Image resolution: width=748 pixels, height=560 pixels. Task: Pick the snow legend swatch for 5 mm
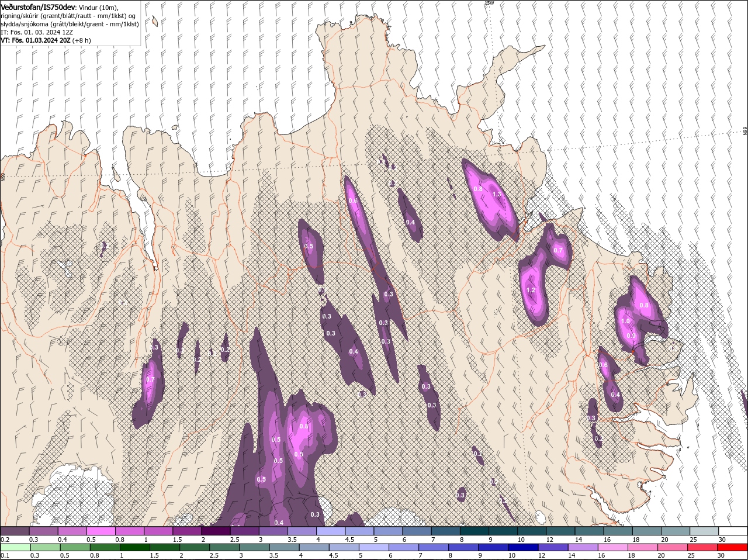click(x=388, y=531)
